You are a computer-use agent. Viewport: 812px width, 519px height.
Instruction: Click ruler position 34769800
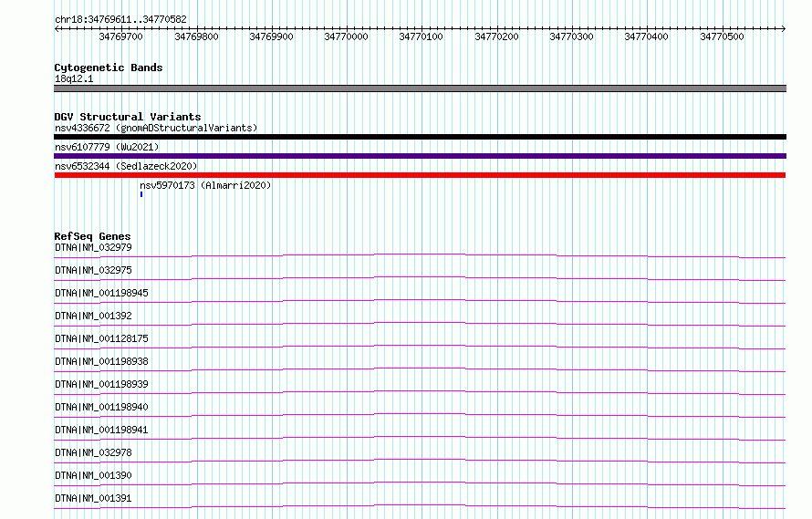[196, 36]
